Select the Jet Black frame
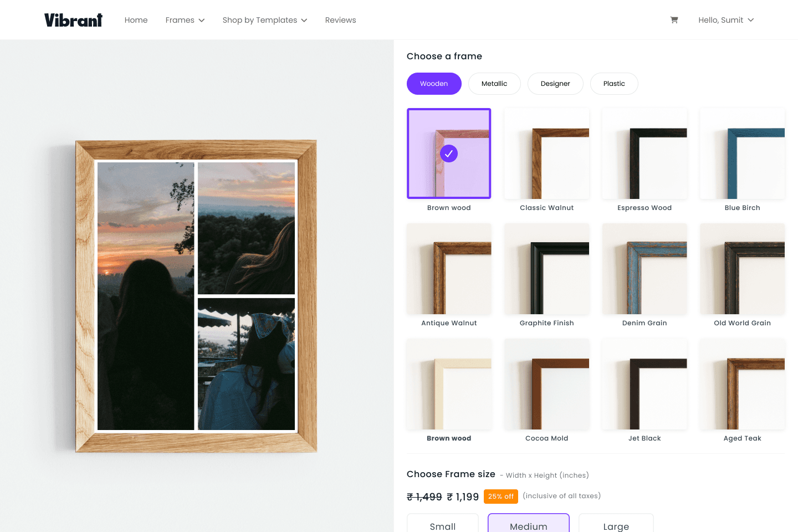798x532 pixels. coord(644,385)
